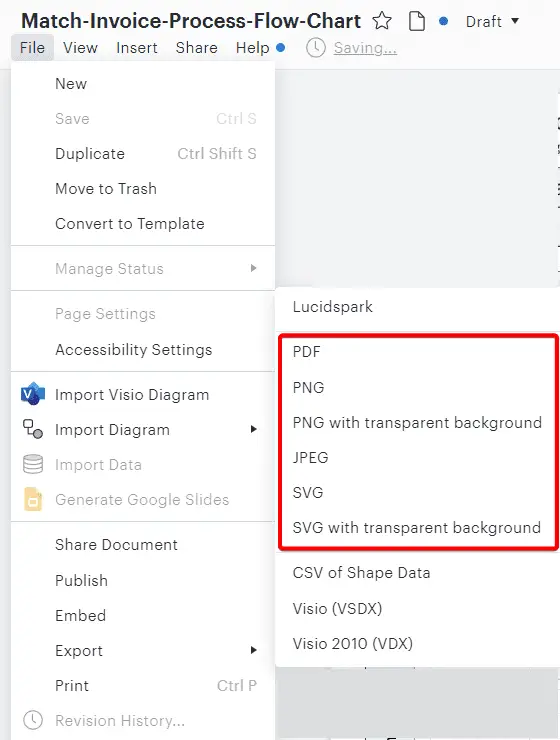This screenshot has height=740, width=560.
Task: Export as PNG with transparent background
Action: pos(417,422)
